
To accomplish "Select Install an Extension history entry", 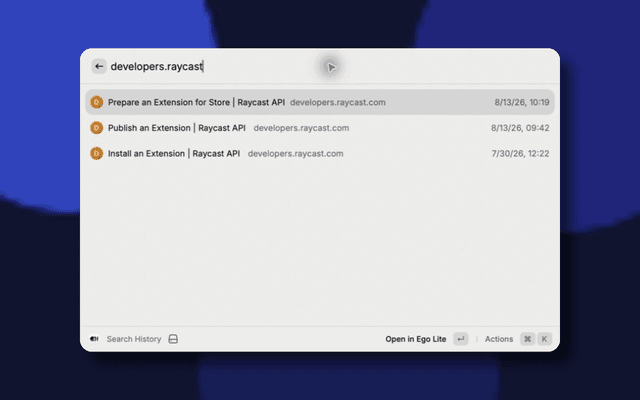I will (320, 153).
